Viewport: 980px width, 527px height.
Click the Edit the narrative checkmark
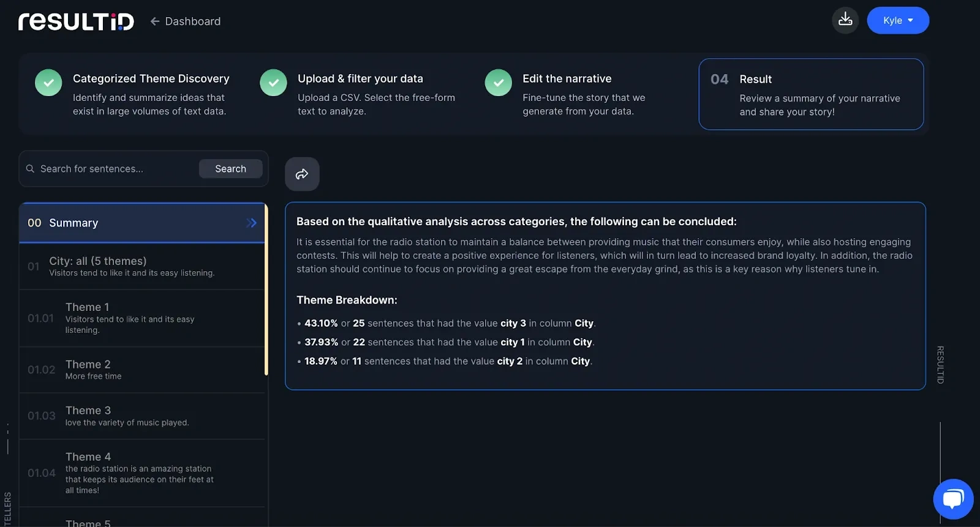498,83
